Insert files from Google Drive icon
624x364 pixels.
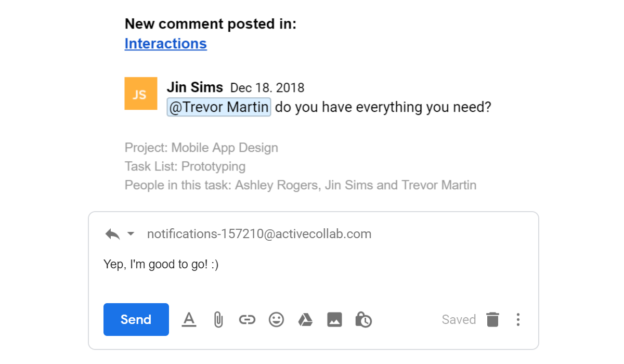point(305,319)
